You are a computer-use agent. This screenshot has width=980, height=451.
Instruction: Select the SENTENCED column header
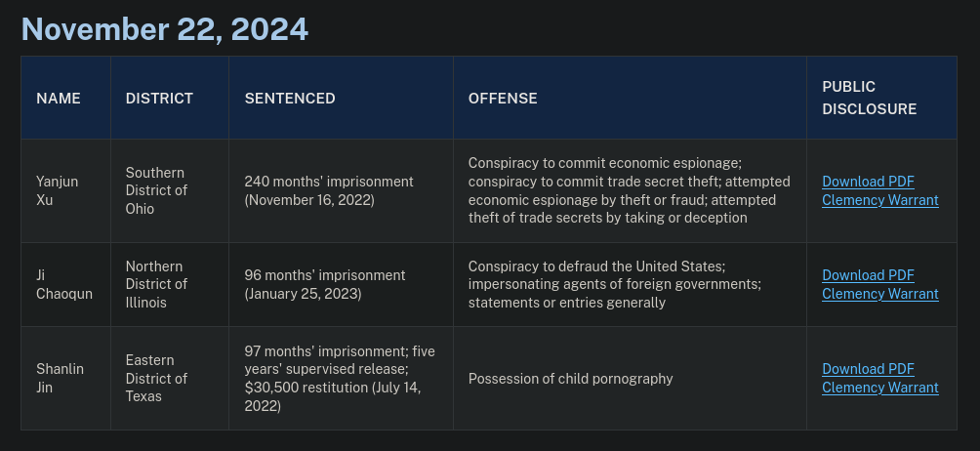(290, 99)
